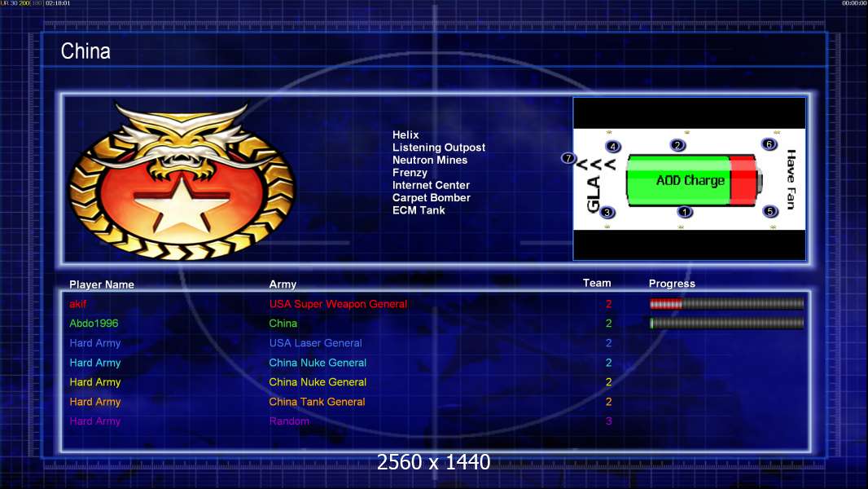Click team number 2 in USA Laser General row
This screenshot has width=868, height=489.
click(608, 343)
